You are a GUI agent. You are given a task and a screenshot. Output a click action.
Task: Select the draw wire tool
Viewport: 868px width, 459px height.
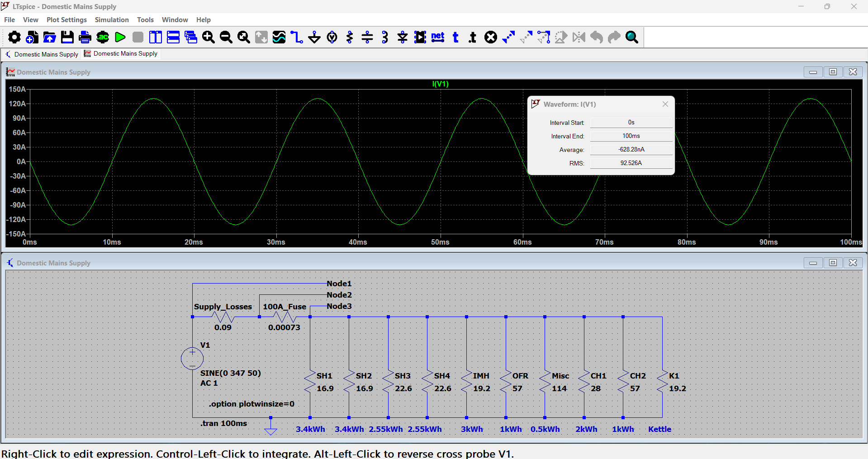297,37
